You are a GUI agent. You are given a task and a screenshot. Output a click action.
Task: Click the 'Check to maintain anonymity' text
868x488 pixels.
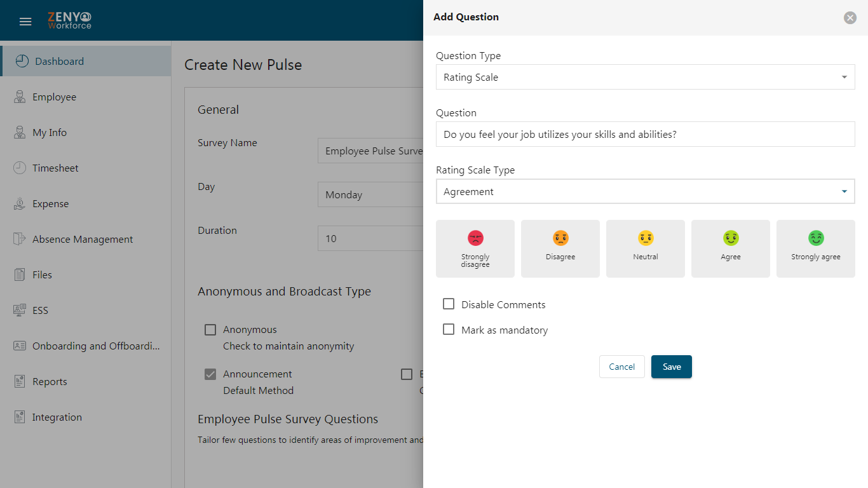pos(288,346)
